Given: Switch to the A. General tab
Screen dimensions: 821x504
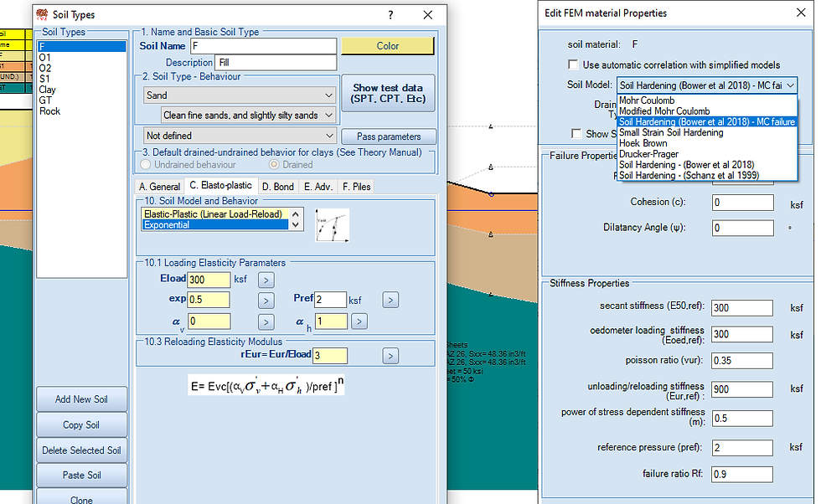Looking at the screenshot, I should click(159, 187).
